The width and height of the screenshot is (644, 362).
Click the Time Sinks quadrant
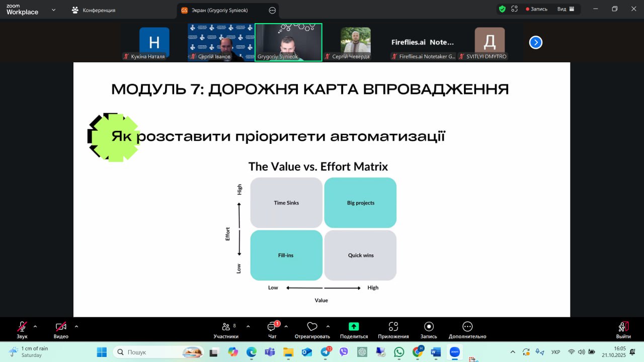286,203
